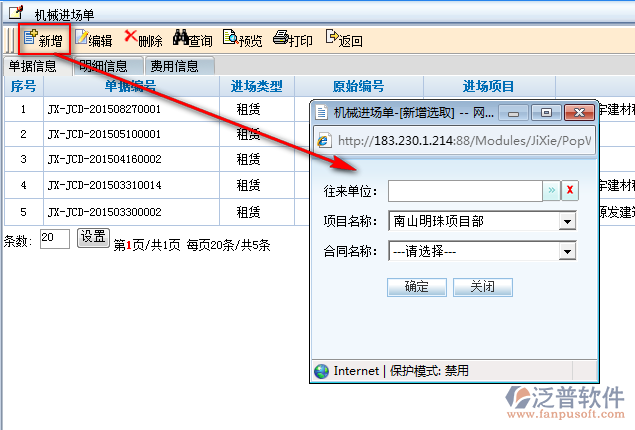Click the 原始编号 column header

click(x=358, y=86)
